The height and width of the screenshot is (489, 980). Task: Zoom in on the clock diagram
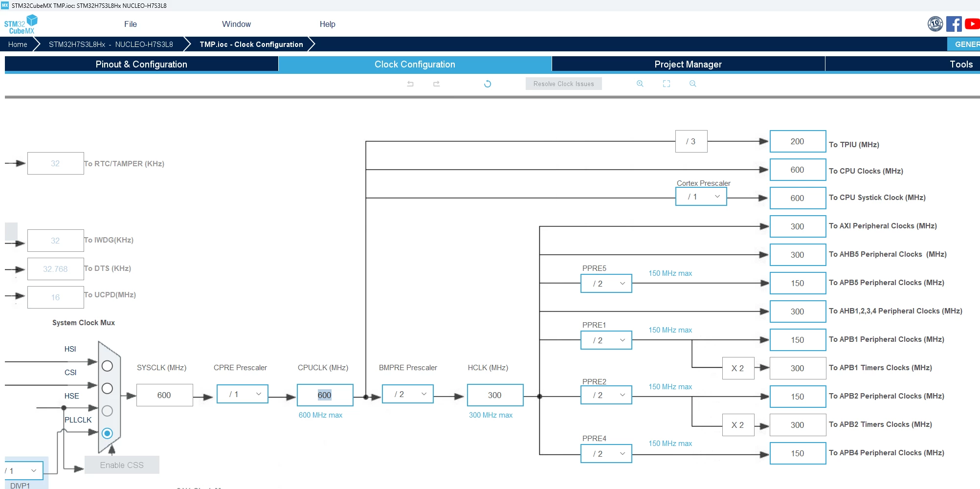(x=640, y=84)
